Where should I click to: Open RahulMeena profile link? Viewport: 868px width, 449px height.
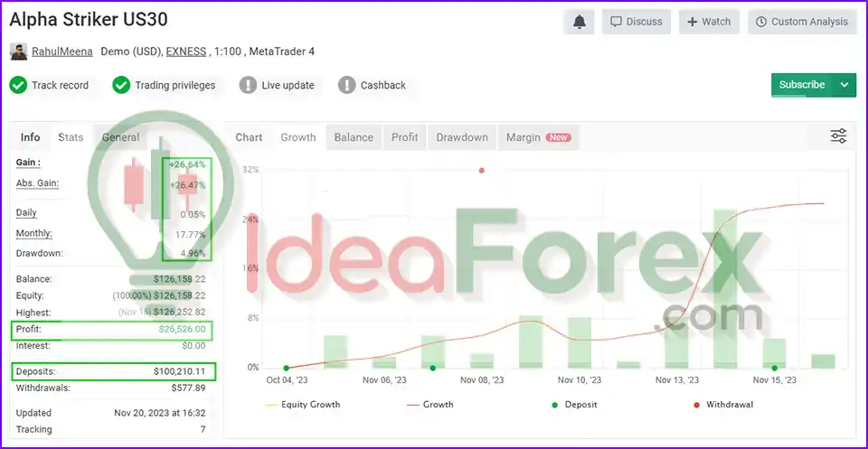click(x=62, y=51)
